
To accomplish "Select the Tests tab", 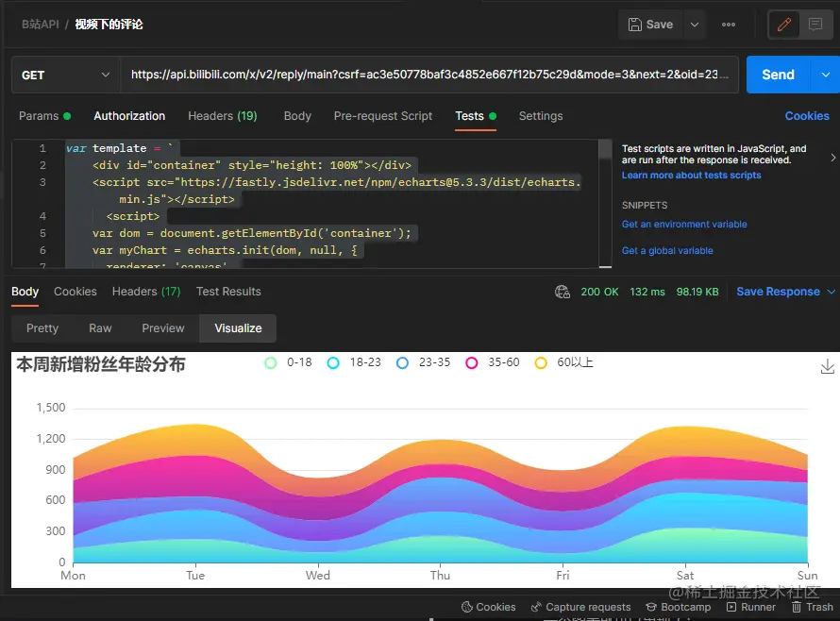I will point(476,116).
